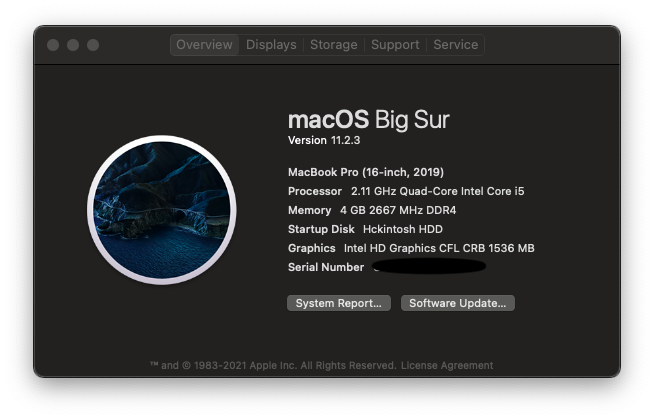Viewport: 654px width, 419px height.
Task: Open the Storage tab
Action: (334, 45)
